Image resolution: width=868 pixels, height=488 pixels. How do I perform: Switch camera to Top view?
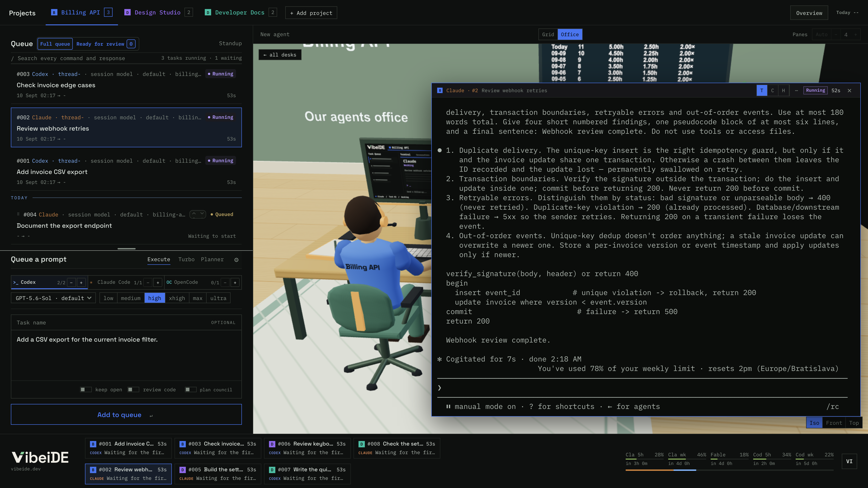tap(854, 423)
